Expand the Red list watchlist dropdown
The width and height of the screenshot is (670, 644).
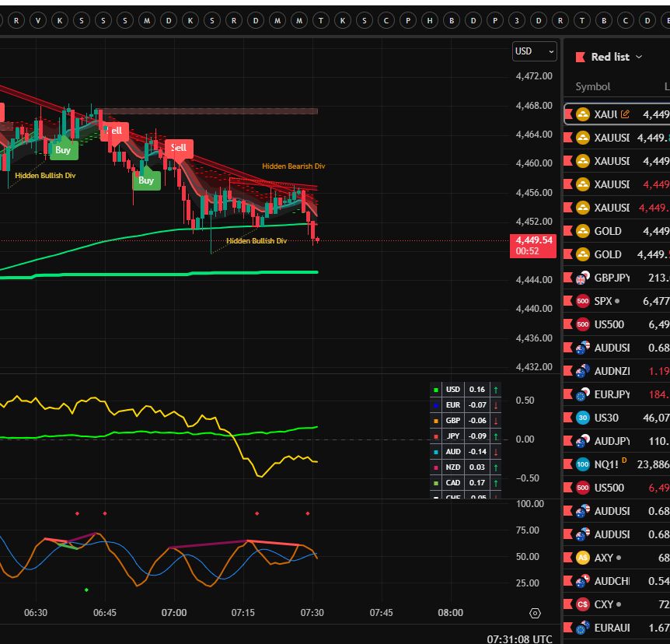click(639, 57)
